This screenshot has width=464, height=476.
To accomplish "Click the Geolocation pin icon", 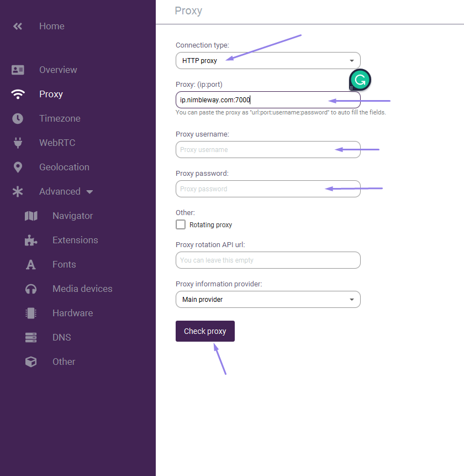I will (x=18, y=167).
